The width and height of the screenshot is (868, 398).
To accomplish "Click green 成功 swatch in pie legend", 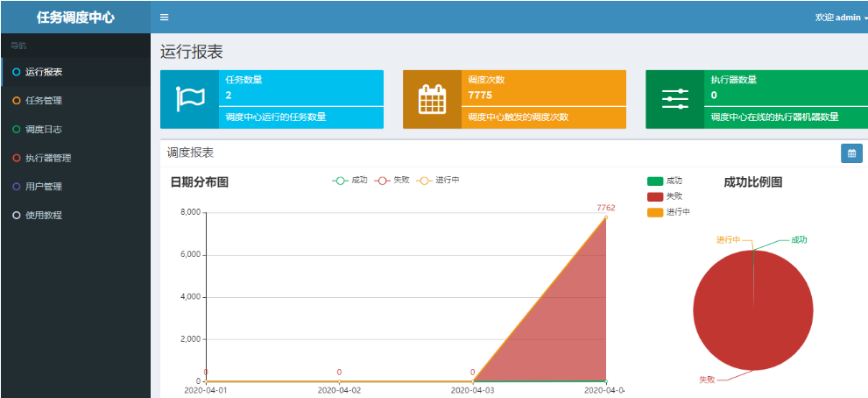I will [x=654, y=181].
